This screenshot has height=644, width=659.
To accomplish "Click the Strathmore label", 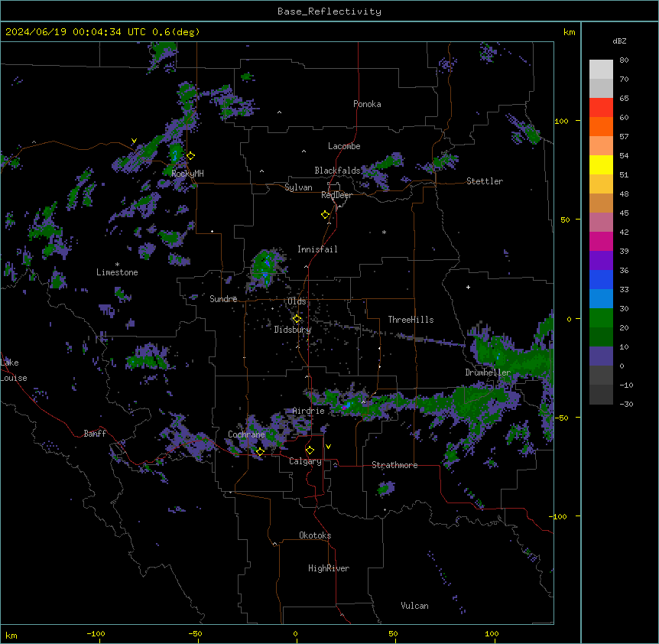I will [394, 465].
